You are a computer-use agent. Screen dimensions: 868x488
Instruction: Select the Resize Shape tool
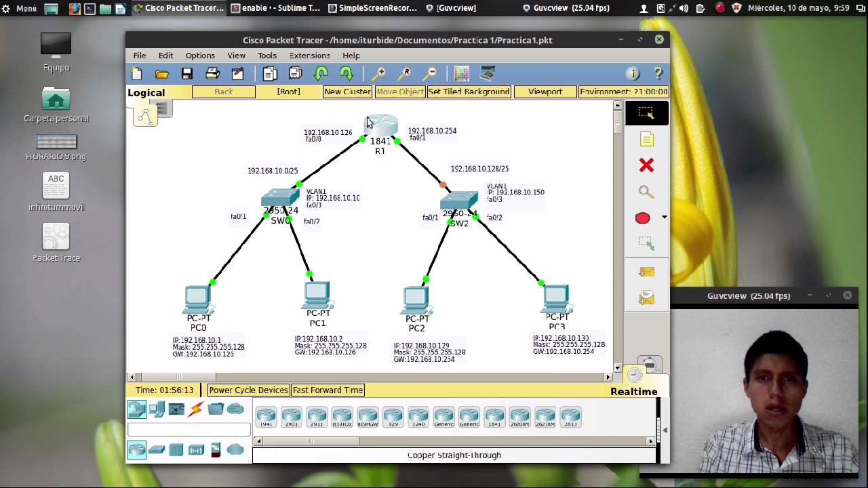pyautogui.click(x=646, y=243)
